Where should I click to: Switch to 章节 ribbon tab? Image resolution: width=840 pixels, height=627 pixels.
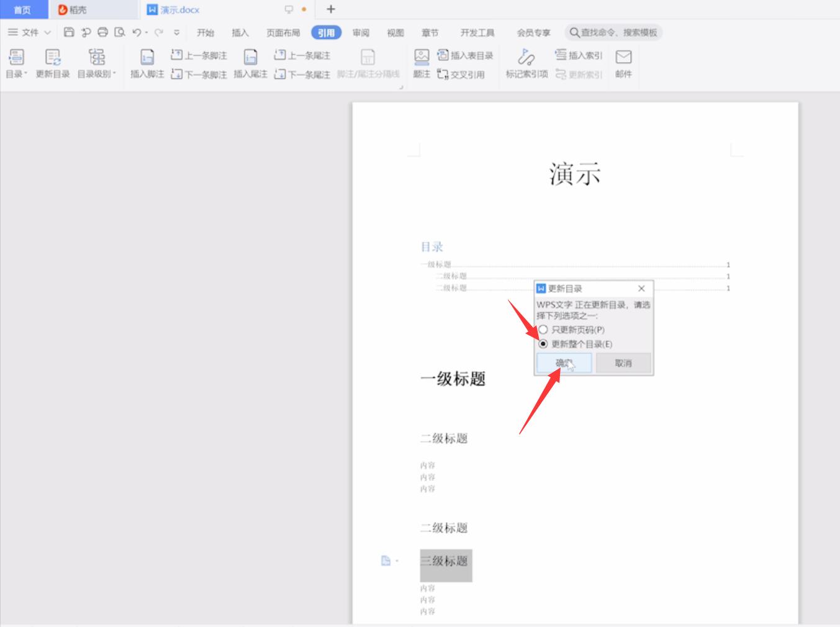point(430,33)
